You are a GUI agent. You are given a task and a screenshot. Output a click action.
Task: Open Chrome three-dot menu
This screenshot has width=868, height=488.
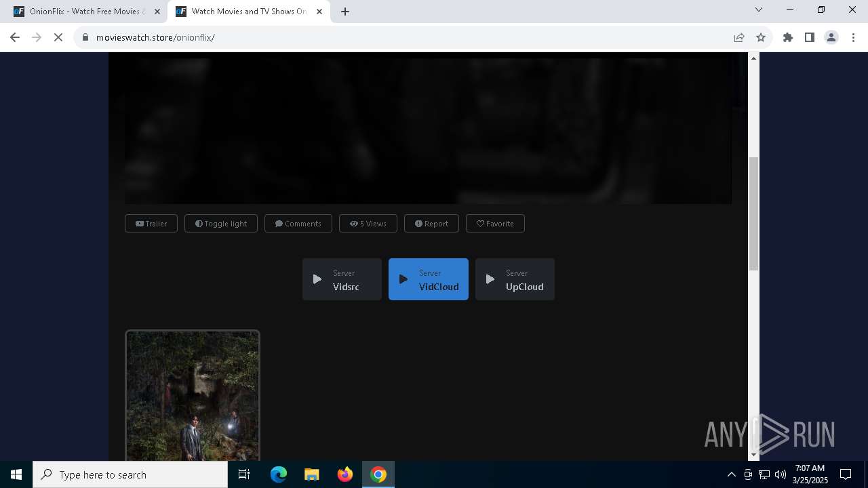click(853, 37)
